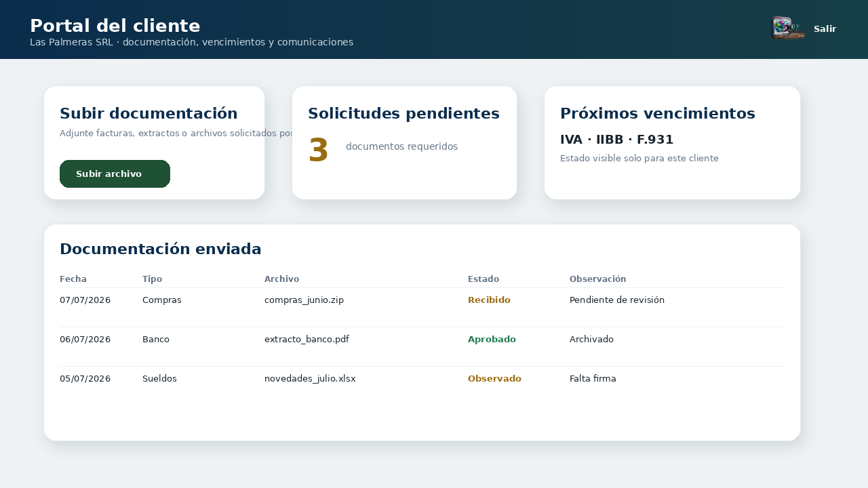Click the IVA · IIBB · F.931 text
The height and width of the screenshot is (488, 868).
pyautogui.click(x=616, y=140)
